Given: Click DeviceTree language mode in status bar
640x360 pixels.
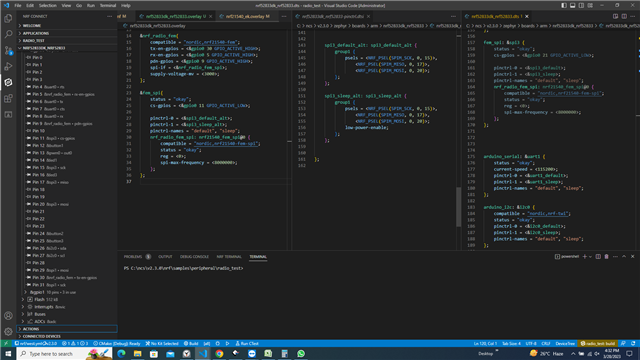Looking at the screenshot, I should click(565, 344).
